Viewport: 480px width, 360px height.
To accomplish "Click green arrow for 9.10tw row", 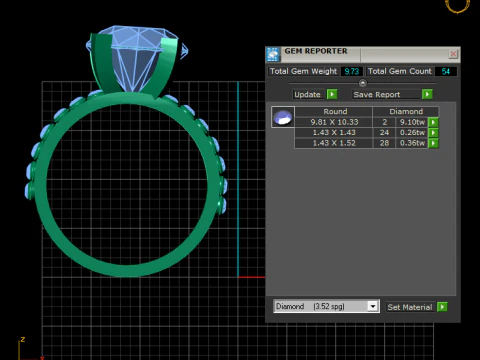I will pos(433,122).
